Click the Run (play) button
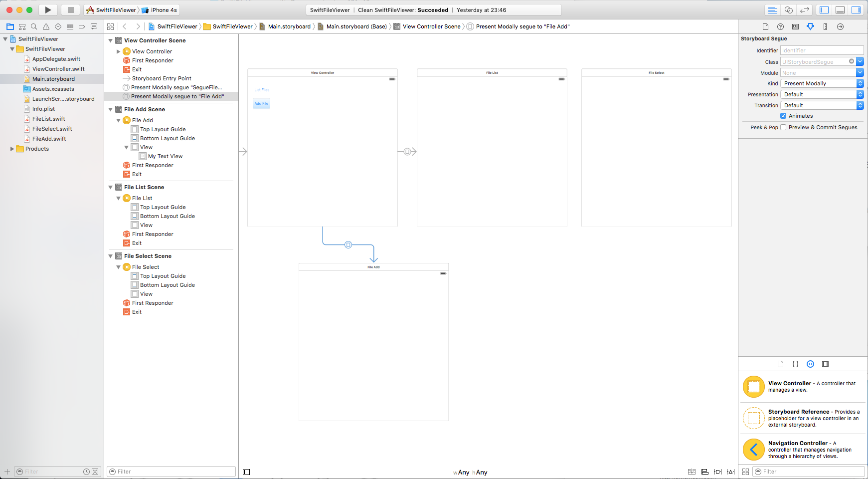The image size is (868, 479). click(x=48, y=10)
